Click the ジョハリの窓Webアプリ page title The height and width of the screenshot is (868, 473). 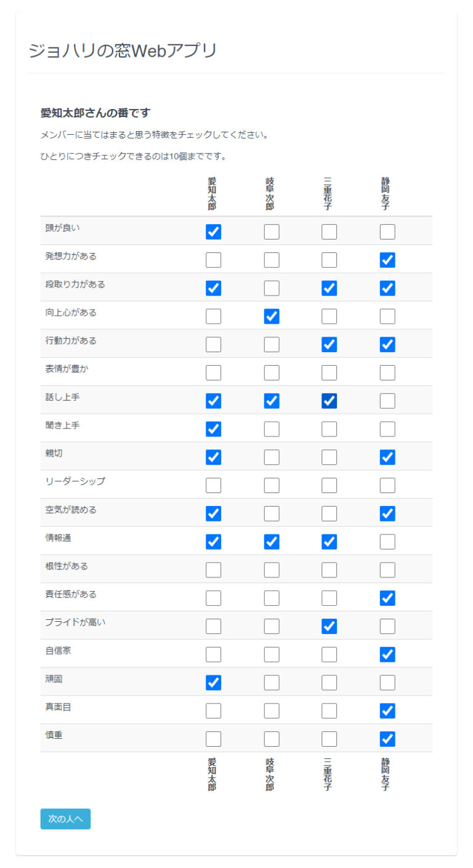coord(123,51)
